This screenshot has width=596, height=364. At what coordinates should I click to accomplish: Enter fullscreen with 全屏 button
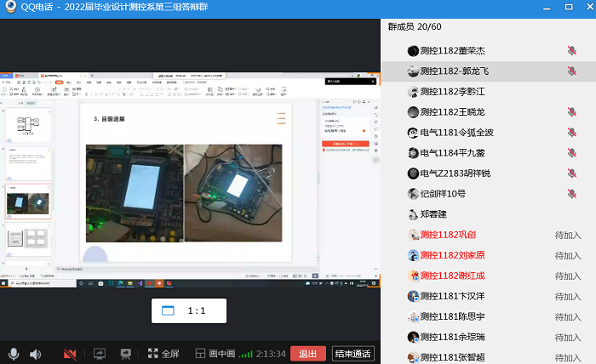[x=163, y=354]
